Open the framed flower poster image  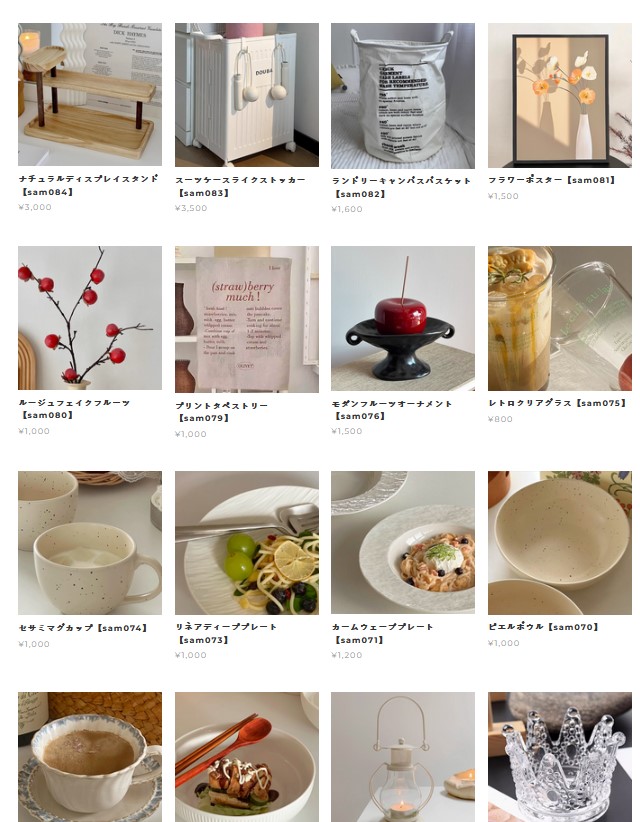(x=559, y=95)
